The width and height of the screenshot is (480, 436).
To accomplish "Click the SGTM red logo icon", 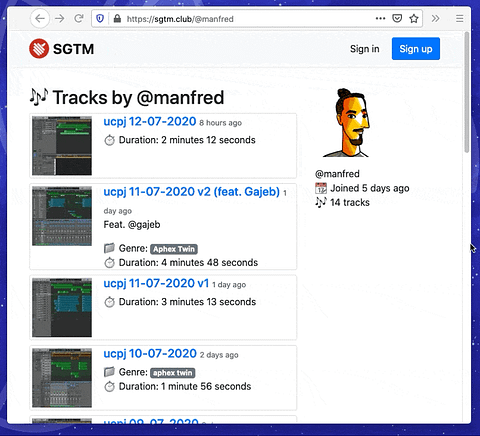I will [39, 49].
